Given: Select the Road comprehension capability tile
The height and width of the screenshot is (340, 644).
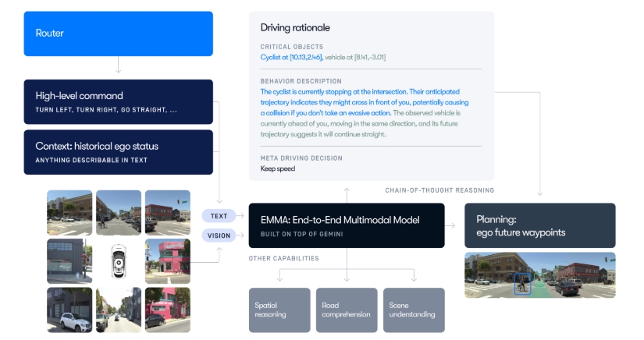Looking at the screenshot, I should 346,310.
